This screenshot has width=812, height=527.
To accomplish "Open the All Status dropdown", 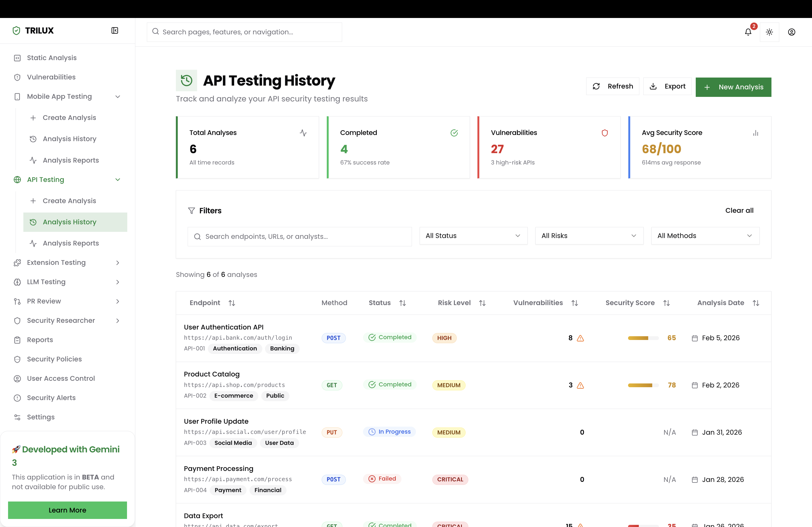I will pyautogui.click(x=473, y=236).
